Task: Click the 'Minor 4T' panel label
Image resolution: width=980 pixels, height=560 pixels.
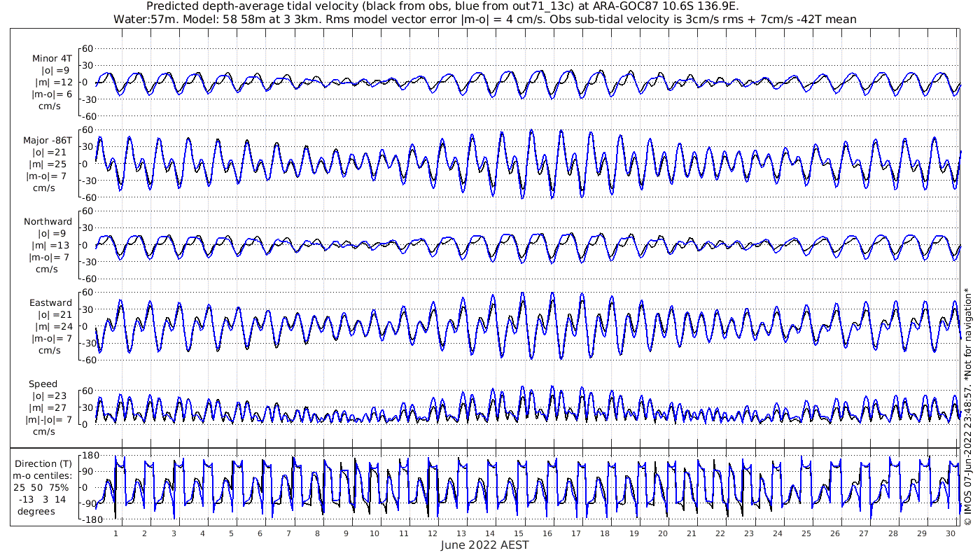Action: (x=52, y=59)
